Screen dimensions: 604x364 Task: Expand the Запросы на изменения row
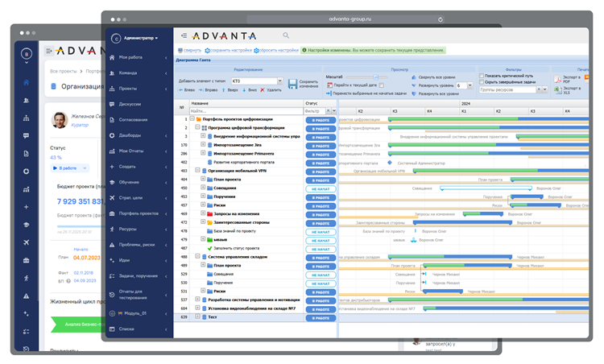pyautogui.click(x=203, y=213)
